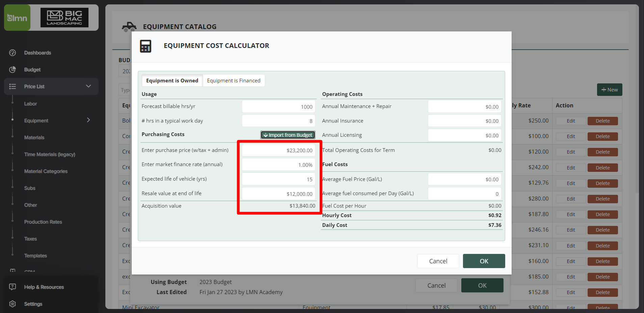This screenshot has height=313, width=644.
Task: Click Edit in the $250.00 row
Action: 571,121
